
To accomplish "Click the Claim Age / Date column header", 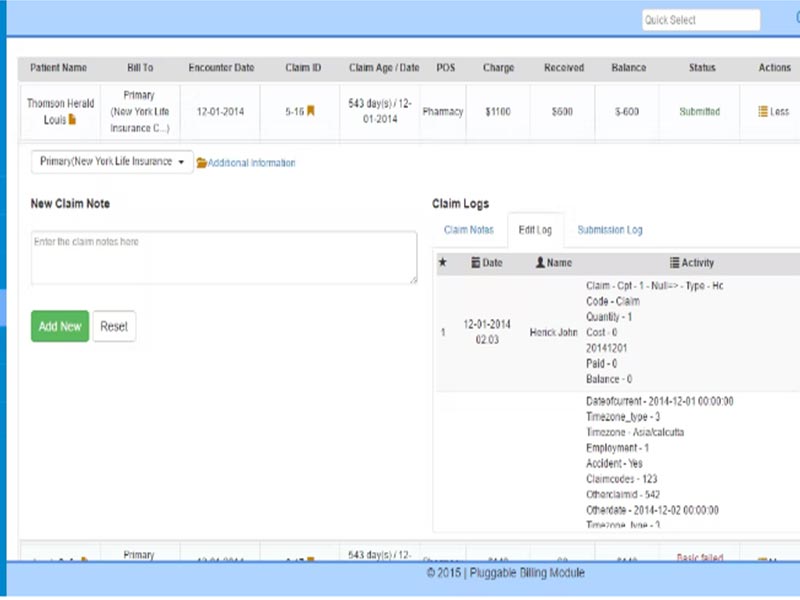I will click(x=384, y=67).
